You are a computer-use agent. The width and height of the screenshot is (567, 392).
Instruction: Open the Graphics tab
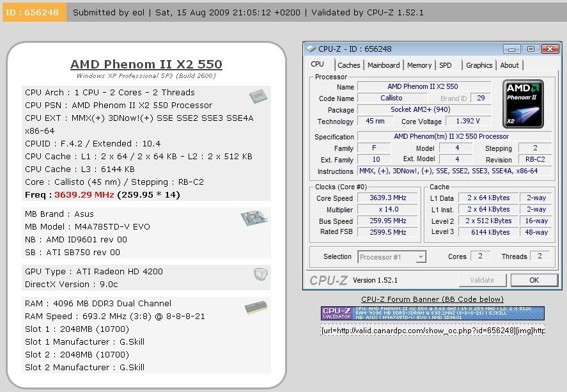[479, 65]
